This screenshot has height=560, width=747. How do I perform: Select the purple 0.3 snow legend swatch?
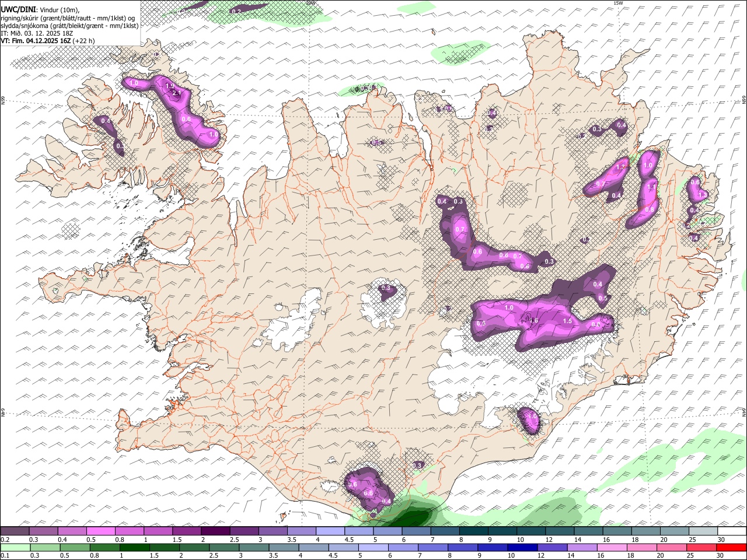(44, 531)
